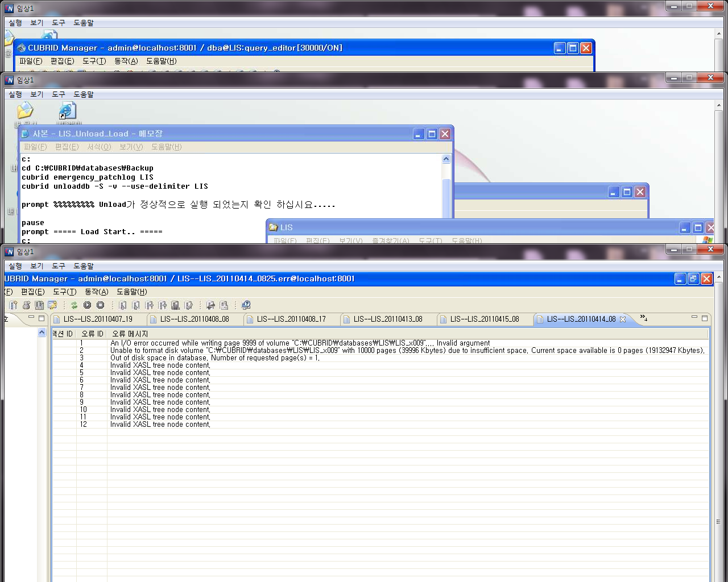Open 편집(E) menu in the Notepad window
Screen dimensions: 728x582
click(x=67, y=147)
